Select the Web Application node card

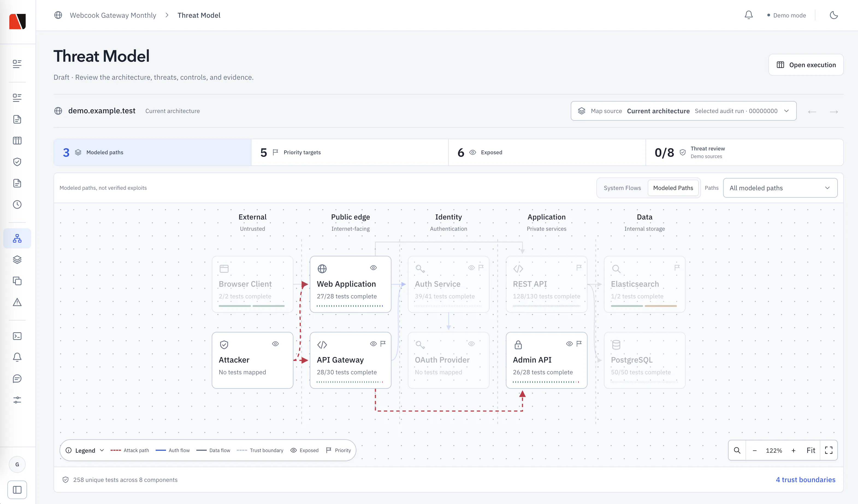point(350,284)
